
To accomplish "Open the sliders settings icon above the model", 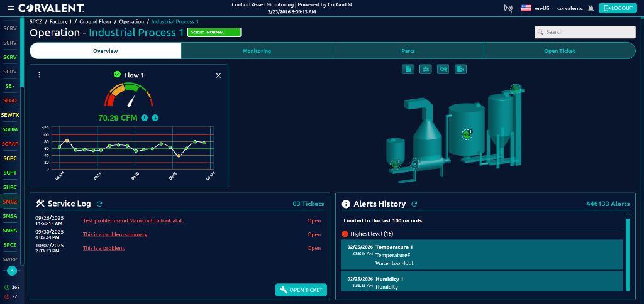I will (x=426, y=69).
